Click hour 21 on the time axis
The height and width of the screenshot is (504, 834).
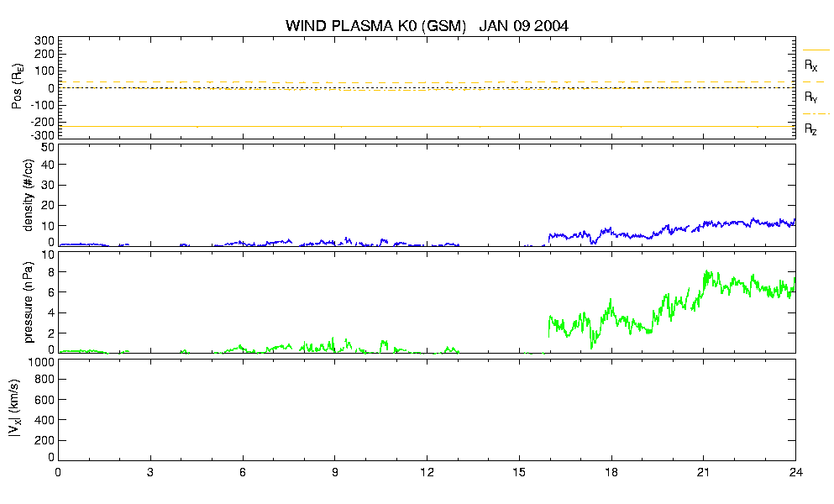703,472
